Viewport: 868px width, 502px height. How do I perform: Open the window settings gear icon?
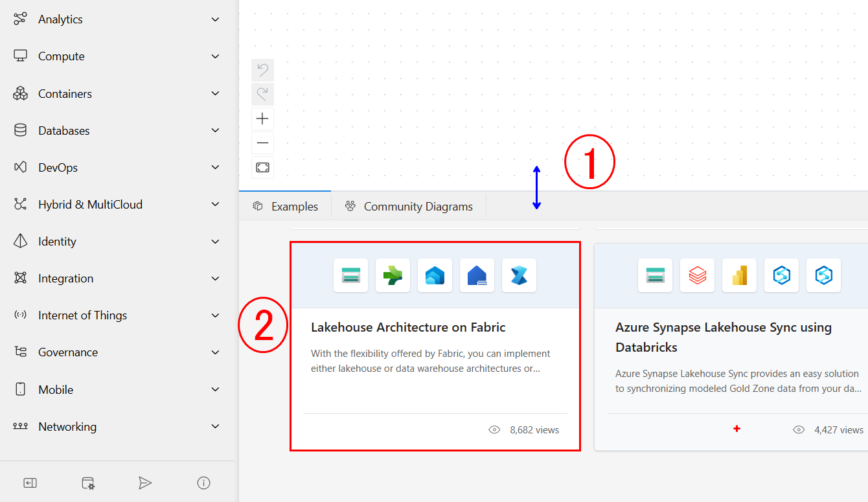[88, 483]
